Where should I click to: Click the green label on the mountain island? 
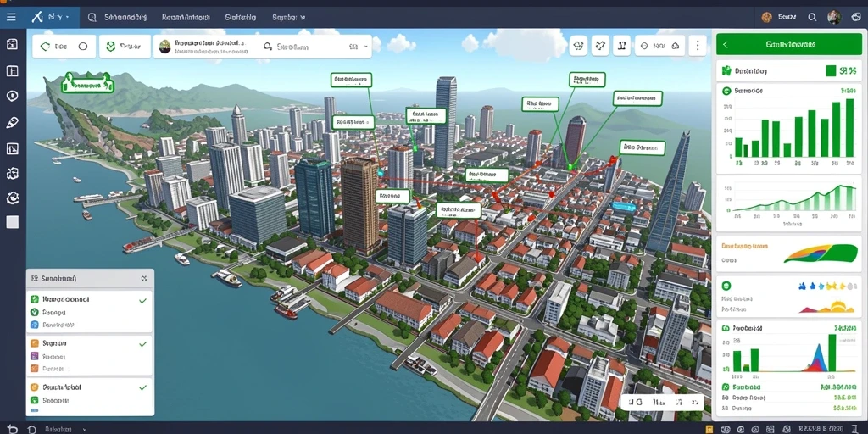88,86
